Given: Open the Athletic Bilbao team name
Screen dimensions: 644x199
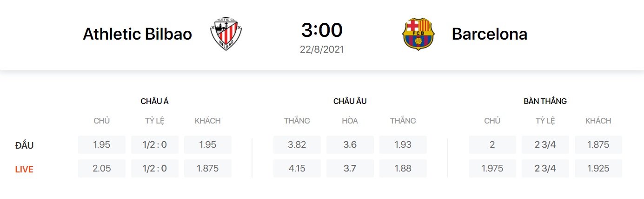Looking at the screenshot, I should [x=137, y=34].
